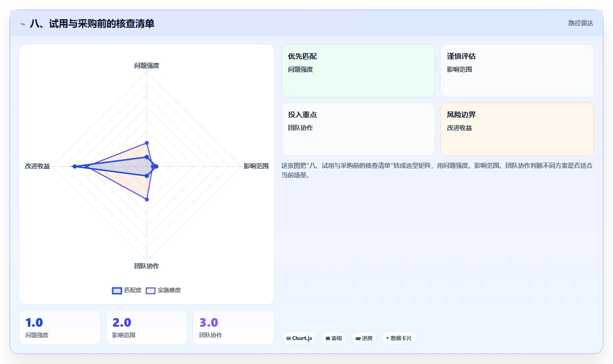Click the 数据卡片 chip icon
The image size is (613, 364).
pyautogui.click(x=387, y=338)
